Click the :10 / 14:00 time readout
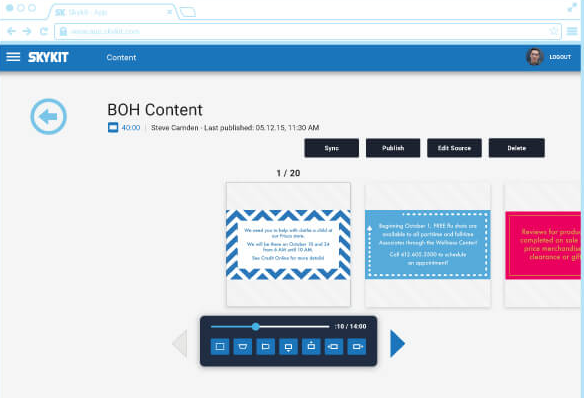 click(350, 327)
